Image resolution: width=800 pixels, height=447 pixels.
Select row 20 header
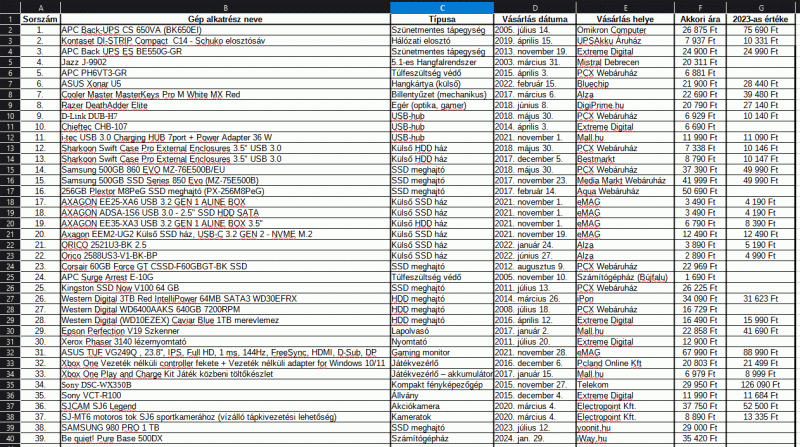pos(10,224)
